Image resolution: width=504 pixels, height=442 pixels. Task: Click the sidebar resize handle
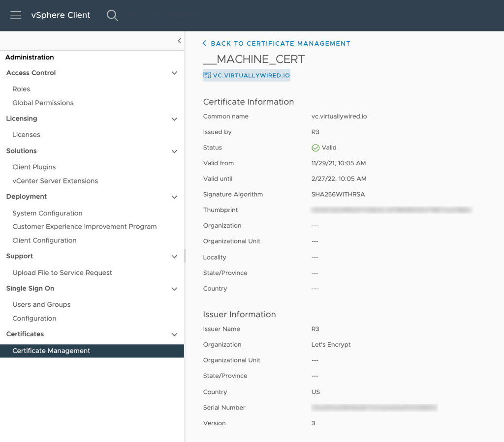185,256
